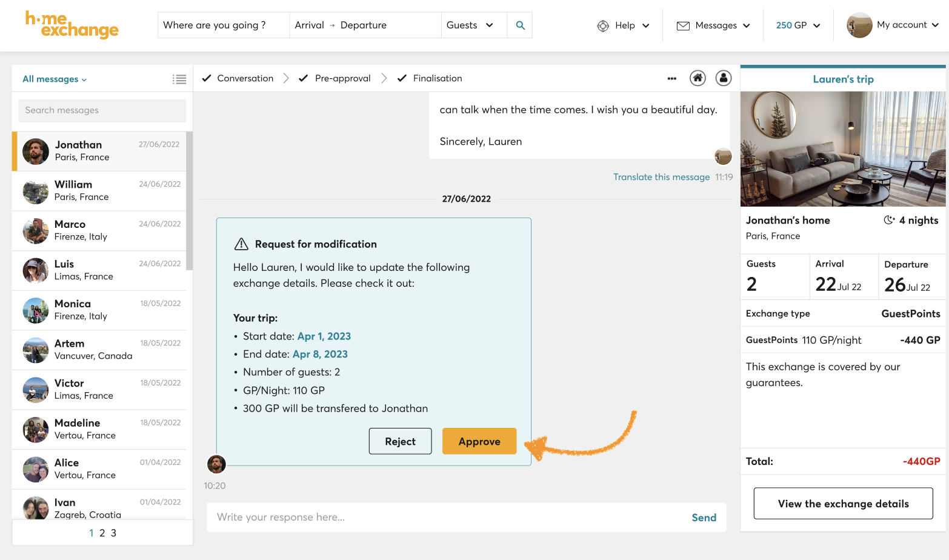Open the HomeExchange logo homepage
The height and width of the screenshot is (560, 949).
(72, 25)
